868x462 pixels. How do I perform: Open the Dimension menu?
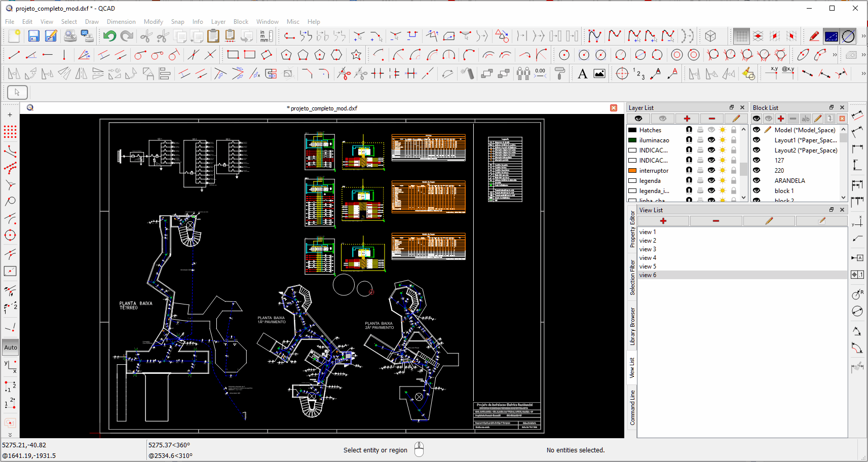tap(121, 22)
